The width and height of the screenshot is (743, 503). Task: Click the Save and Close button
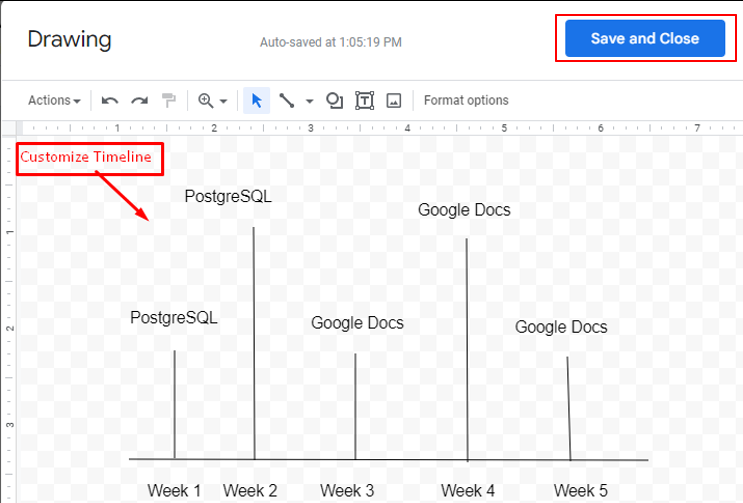coord(645,38)
